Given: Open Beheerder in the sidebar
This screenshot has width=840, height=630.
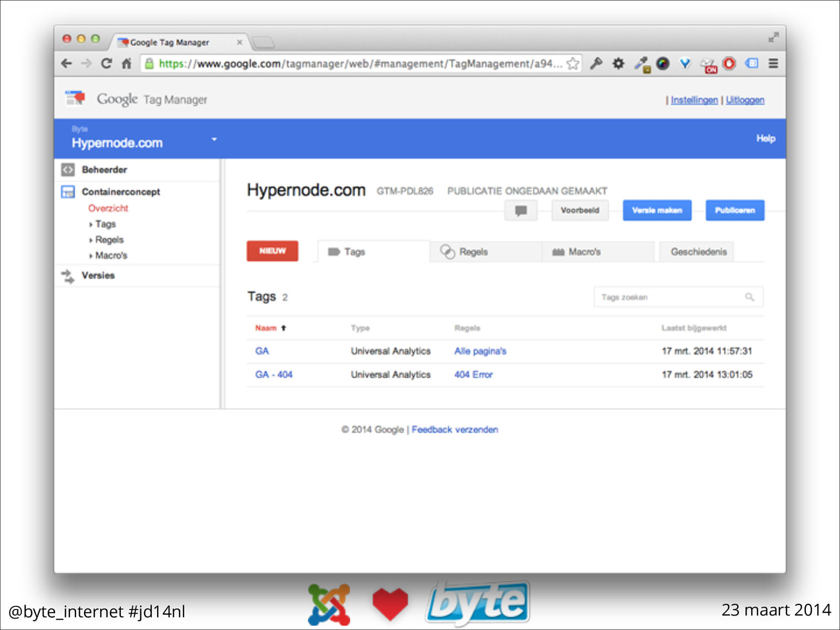Looking at the screenshot, I should point(104,170).
